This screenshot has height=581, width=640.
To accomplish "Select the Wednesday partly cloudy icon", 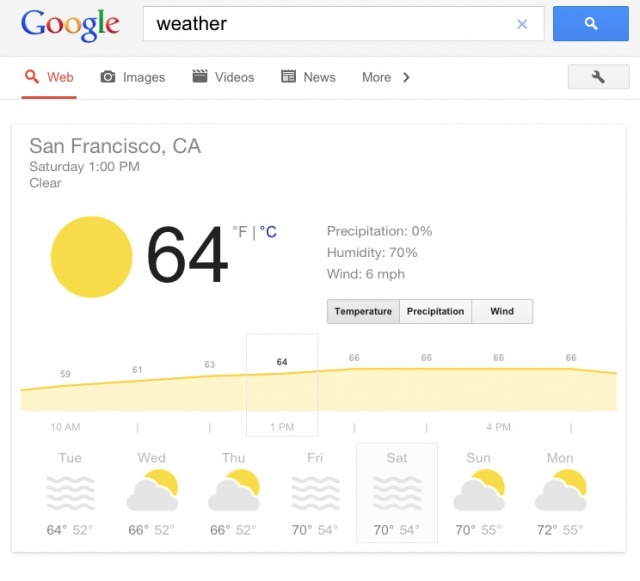I will pos(152,493).
